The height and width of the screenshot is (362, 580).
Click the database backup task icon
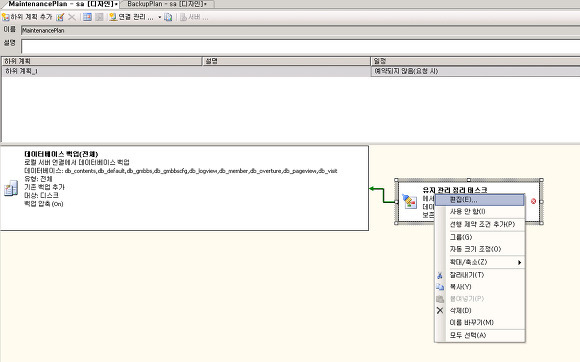10,188
